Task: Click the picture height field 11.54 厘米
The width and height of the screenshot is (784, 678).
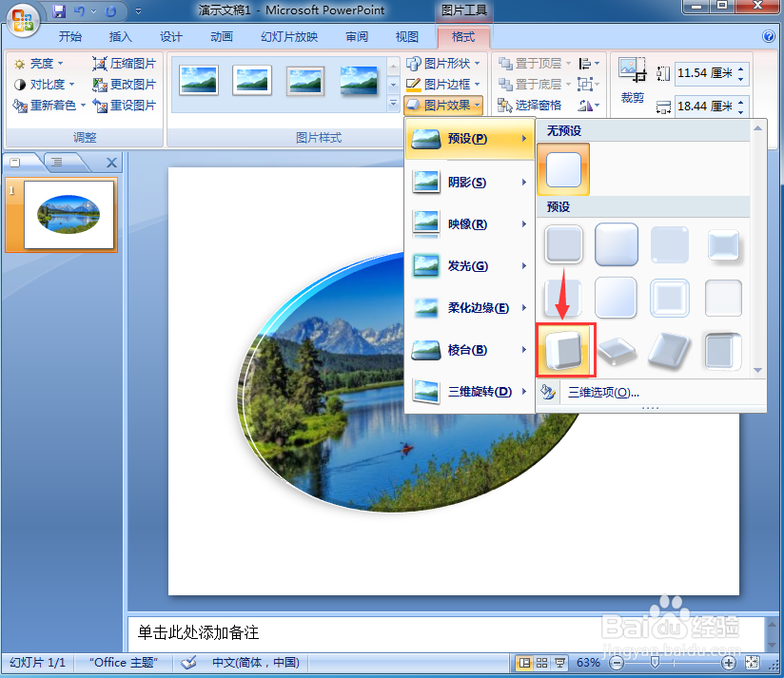Action: pyautogui.click(x=704, y=73)
